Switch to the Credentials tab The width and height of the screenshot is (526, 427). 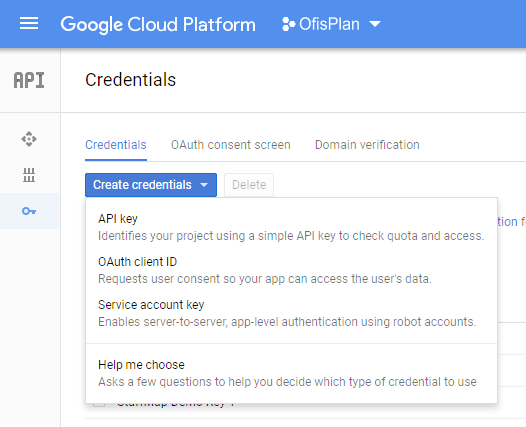[116, 145]
